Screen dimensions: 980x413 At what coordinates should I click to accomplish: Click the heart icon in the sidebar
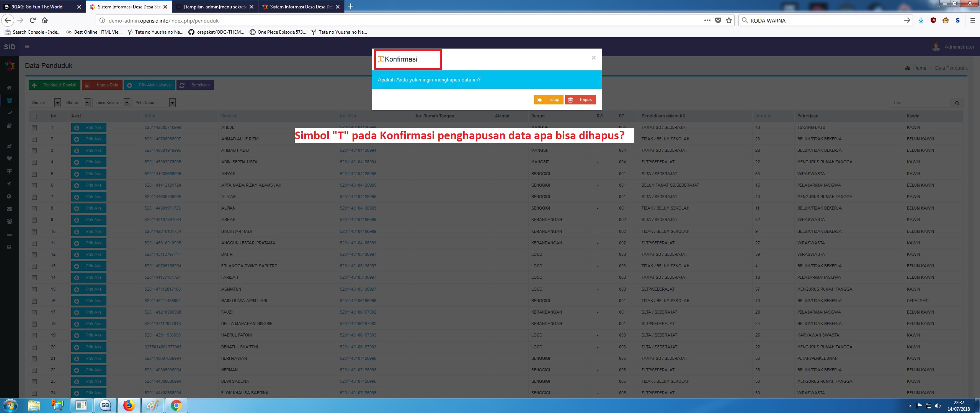9,158
